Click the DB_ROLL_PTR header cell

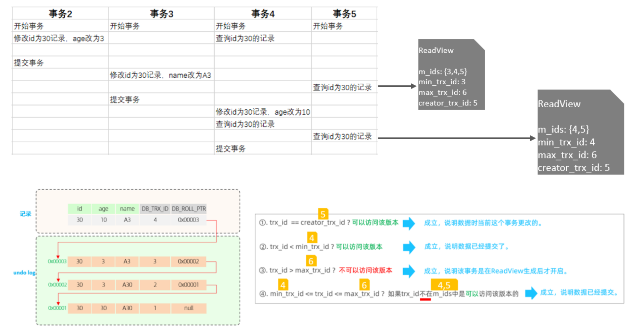(x=189, y=209)
